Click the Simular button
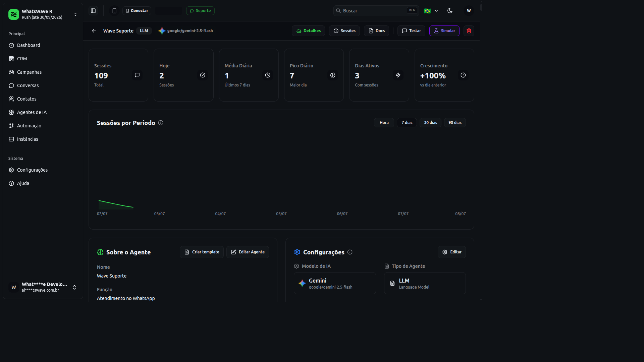Screen dimensions: 644x362 444,31
